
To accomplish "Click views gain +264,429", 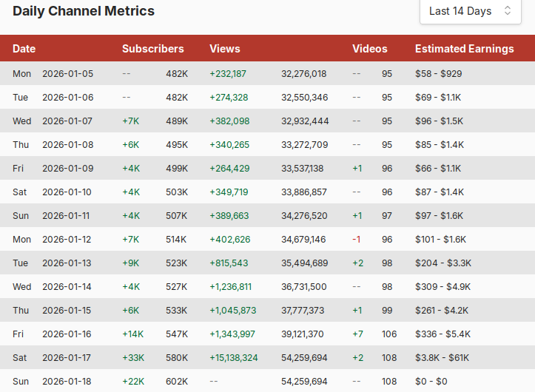I will coord(229,169).
